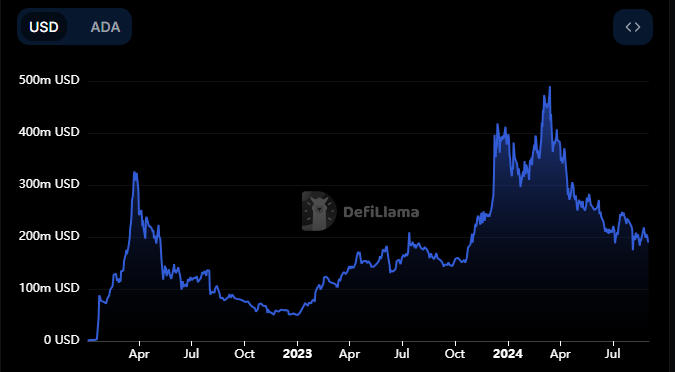The height and width of the screenshot is (372, 675).
Task: Click the 0 USD axis label
Action: click(62, 340)
